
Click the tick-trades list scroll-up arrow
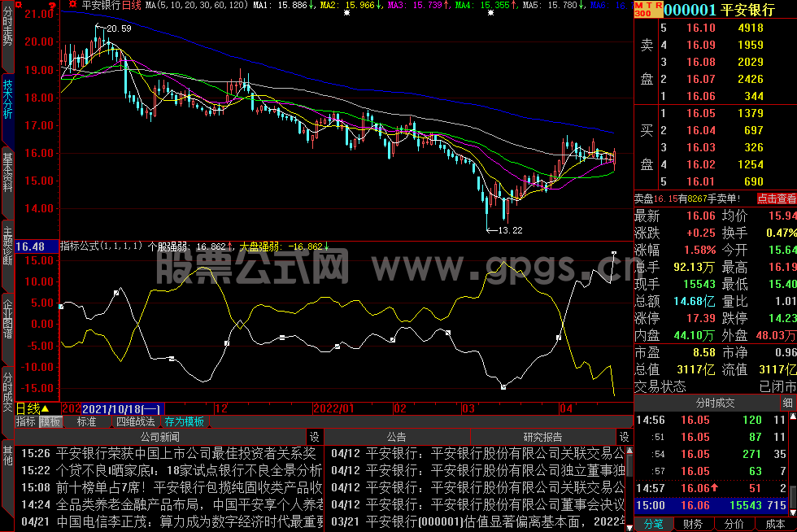[793, 417]
